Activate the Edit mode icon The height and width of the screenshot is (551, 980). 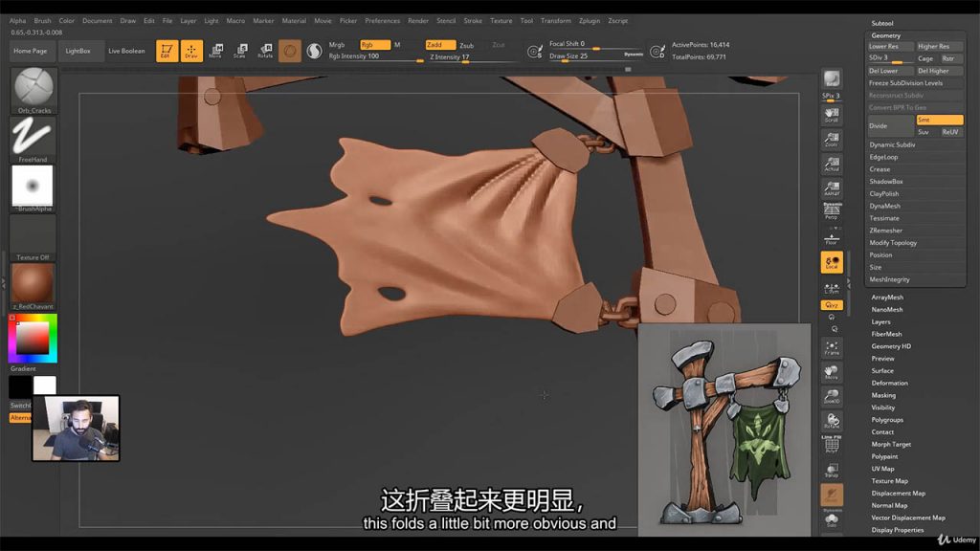(167, 51)
